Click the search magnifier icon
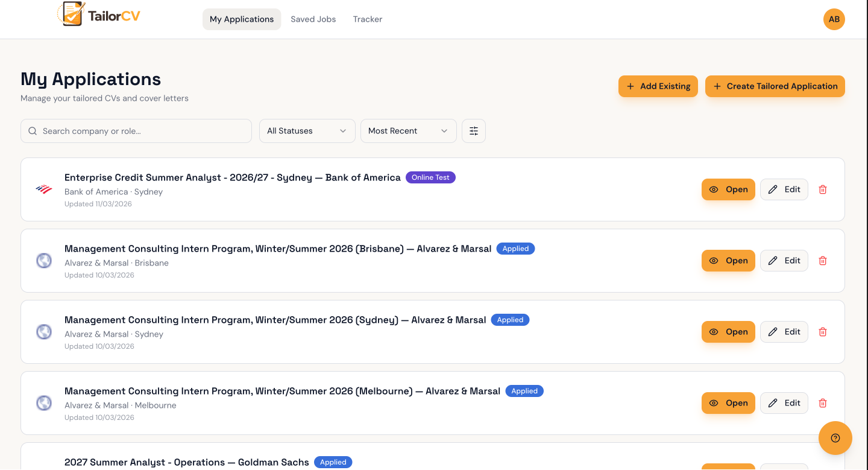Image resolution: width=868 pixels, height=470 pixels. click(x=33, y=131)
